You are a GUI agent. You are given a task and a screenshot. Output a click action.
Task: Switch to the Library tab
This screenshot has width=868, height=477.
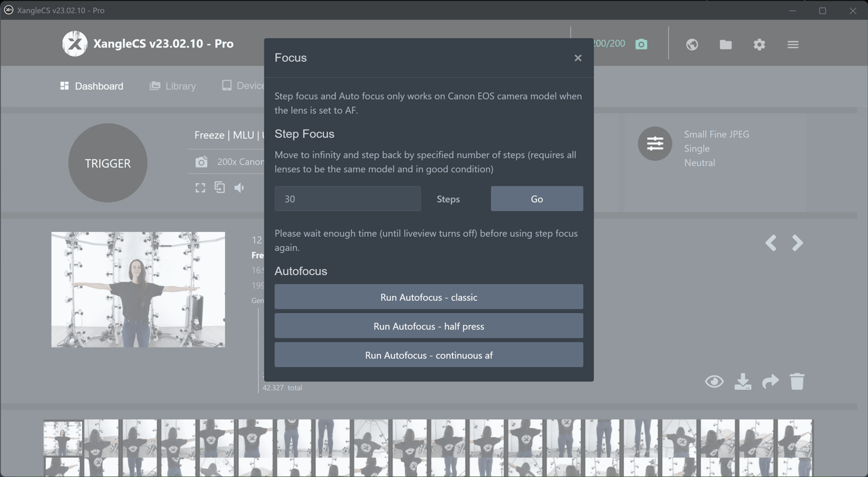(173, 86)
